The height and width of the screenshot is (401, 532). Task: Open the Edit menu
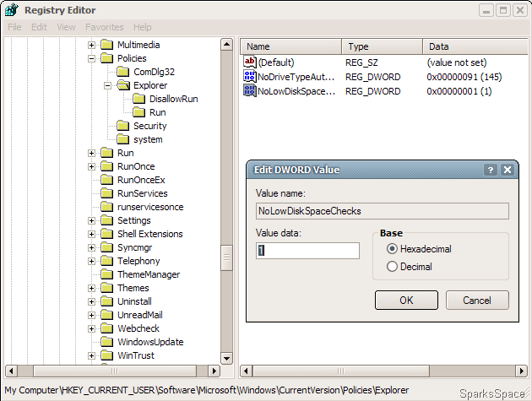pos(39,27)
